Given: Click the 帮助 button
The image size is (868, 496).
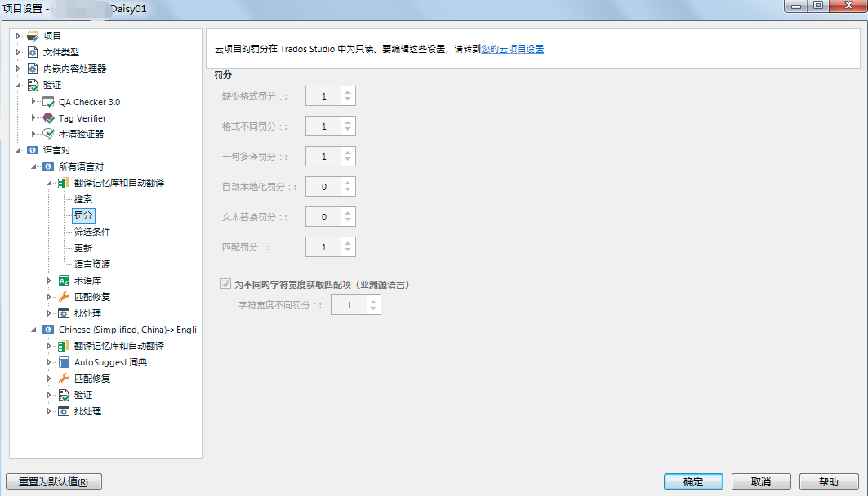Looking at the screenshot, I should [x=829, y=481].
